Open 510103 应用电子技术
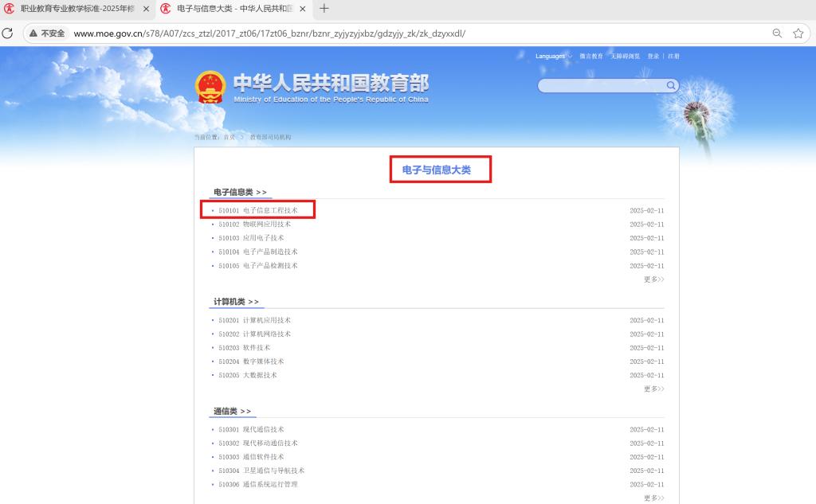Viewport: 816px width, 504px height. 251,238
